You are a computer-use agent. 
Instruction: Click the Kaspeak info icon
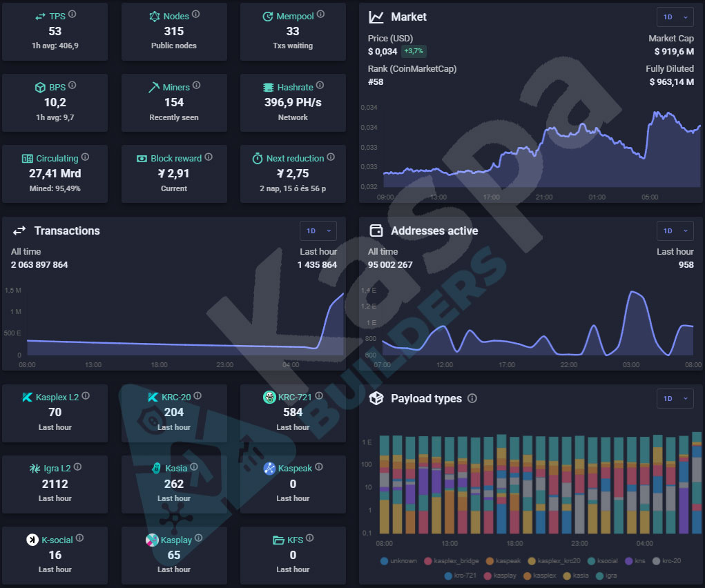click(x=319, y=467)
